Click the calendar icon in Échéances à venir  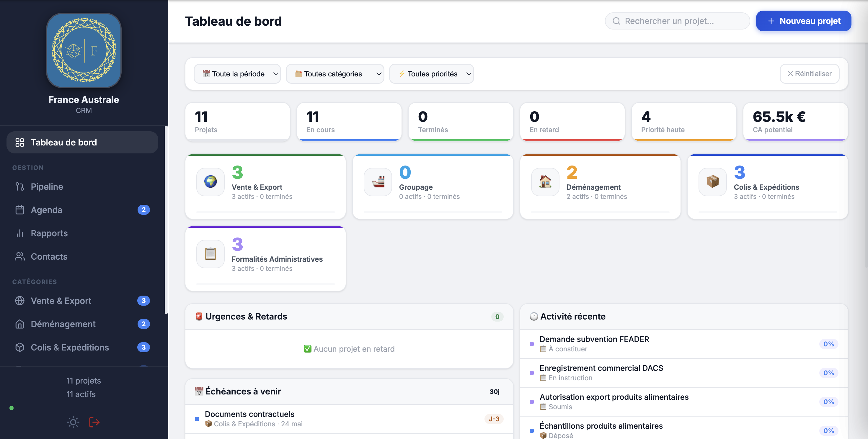click(x=199, y=391)
